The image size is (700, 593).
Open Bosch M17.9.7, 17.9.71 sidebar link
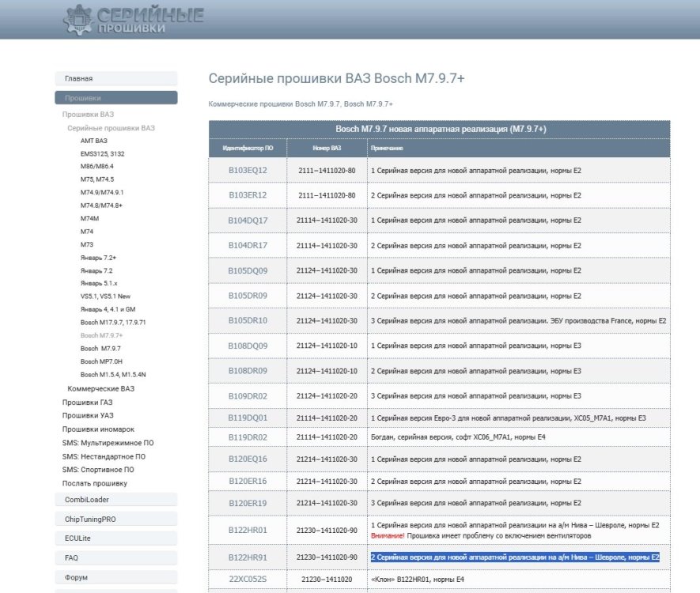click(x=113, y=322)
